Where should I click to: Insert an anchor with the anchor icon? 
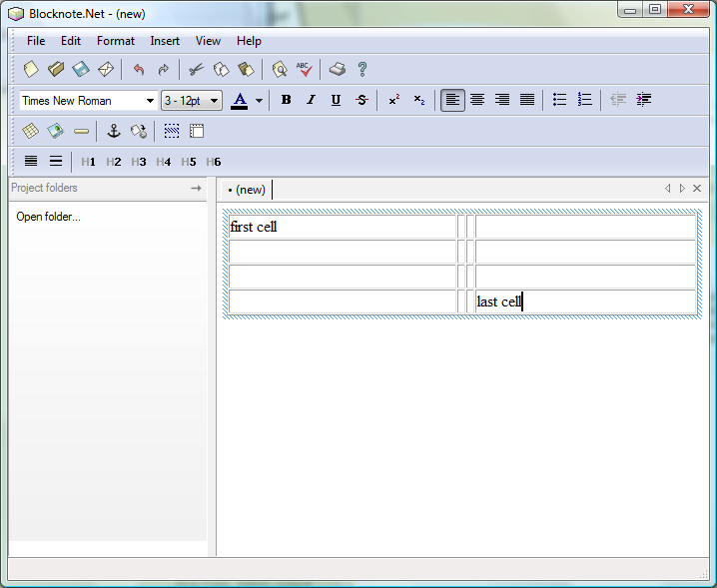(114, 131)
